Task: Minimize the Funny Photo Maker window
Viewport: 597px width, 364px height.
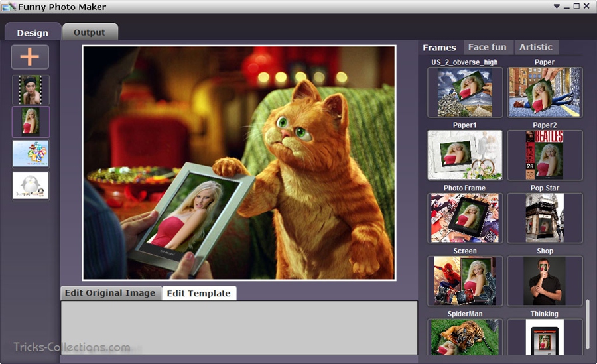Action: 566,6
